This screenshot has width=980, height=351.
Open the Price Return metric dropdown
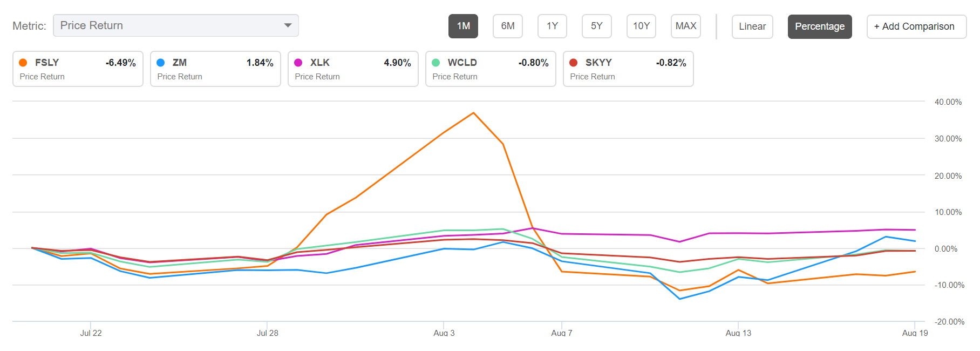[x=176, y=25]
